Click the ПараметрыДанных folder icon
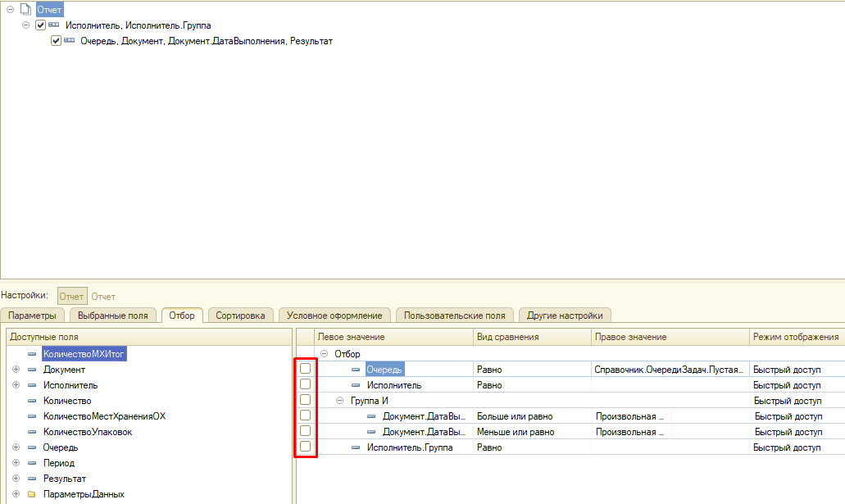845x504 pixels. click(32, 494)
